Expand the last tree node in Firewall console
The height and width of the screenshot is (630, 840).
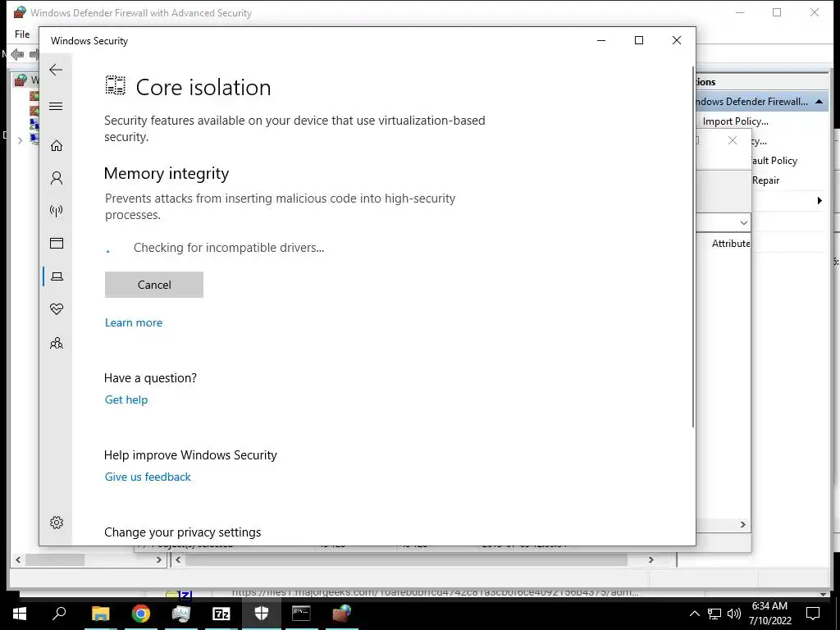20,140
